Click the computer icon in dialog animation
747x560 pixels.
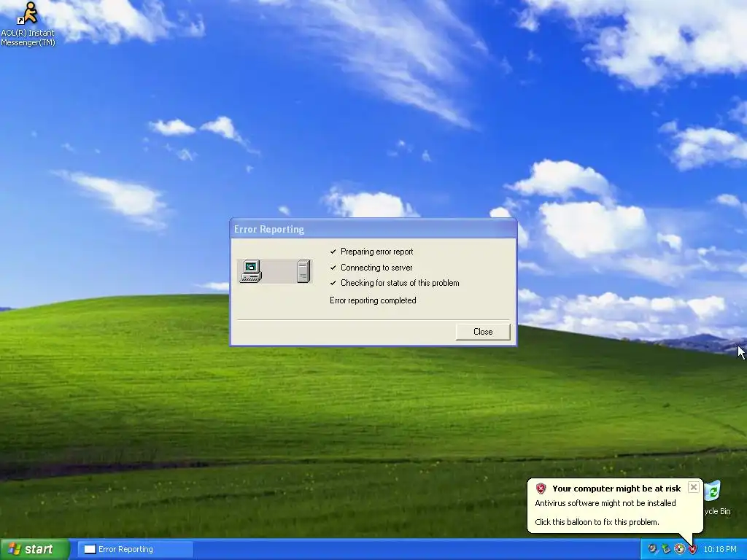(251, 271)
